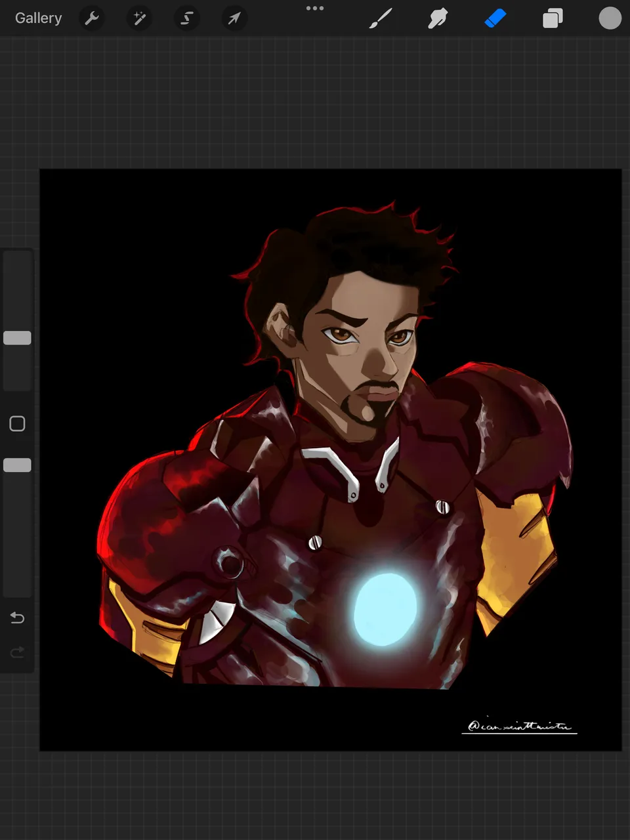Tap the three-dot menu at top
The image size is (630, 840).
(x=315, y=9)
